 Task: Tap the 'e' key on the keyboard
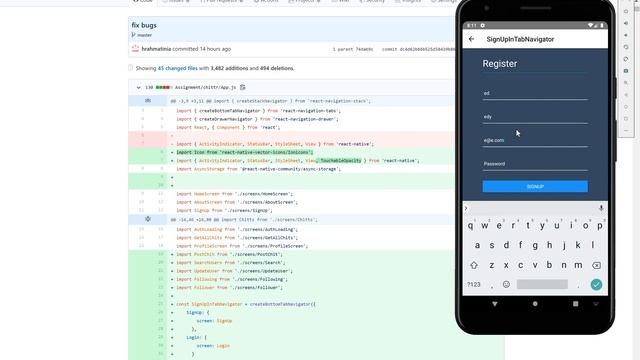[499, 225]
